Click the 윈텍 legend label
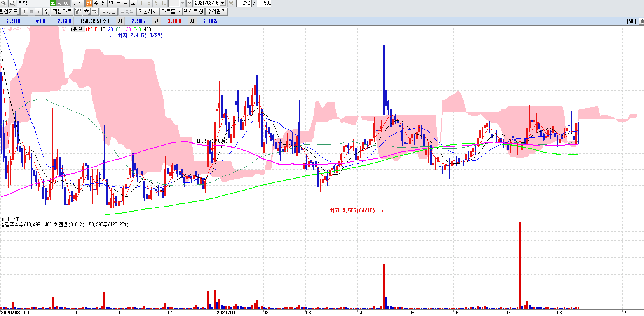Image resolution: width=644 pixels, height=316 pixels. tap(78, 29)
